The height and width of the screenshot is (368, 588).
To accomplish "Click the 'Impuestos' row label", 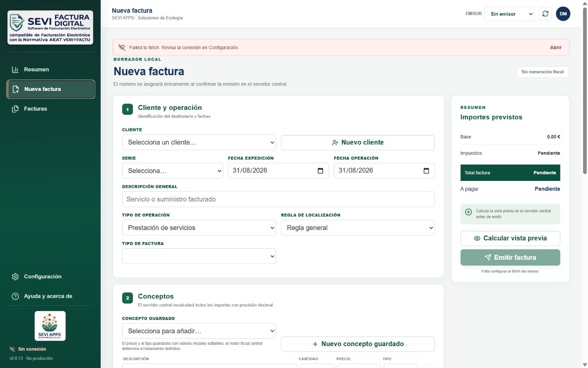I will 471,153.
